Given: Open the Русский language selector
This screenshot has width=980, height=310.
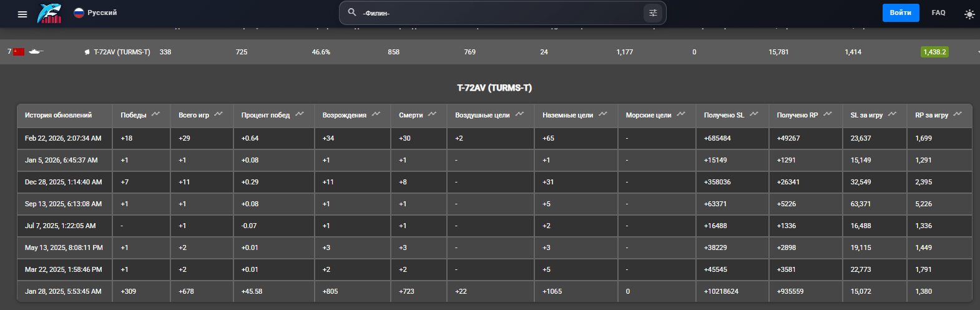Looking at the screenshot, I should click(x=96, y=12).
